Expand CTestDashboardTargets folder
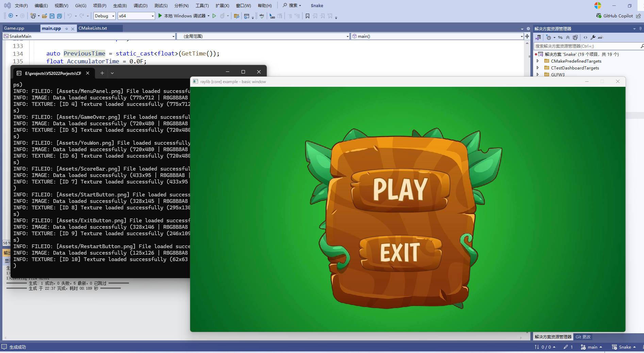 [x=538, y=68]
